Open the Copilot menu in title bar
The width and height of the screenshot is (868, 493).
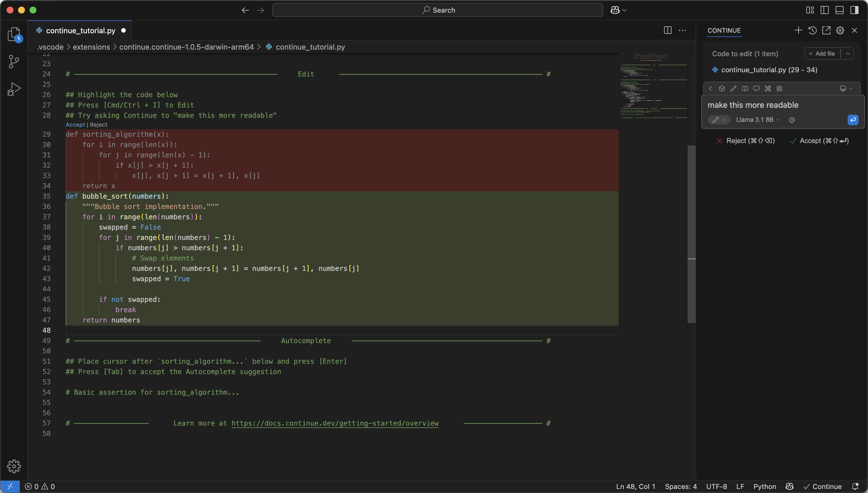[618, 10]
